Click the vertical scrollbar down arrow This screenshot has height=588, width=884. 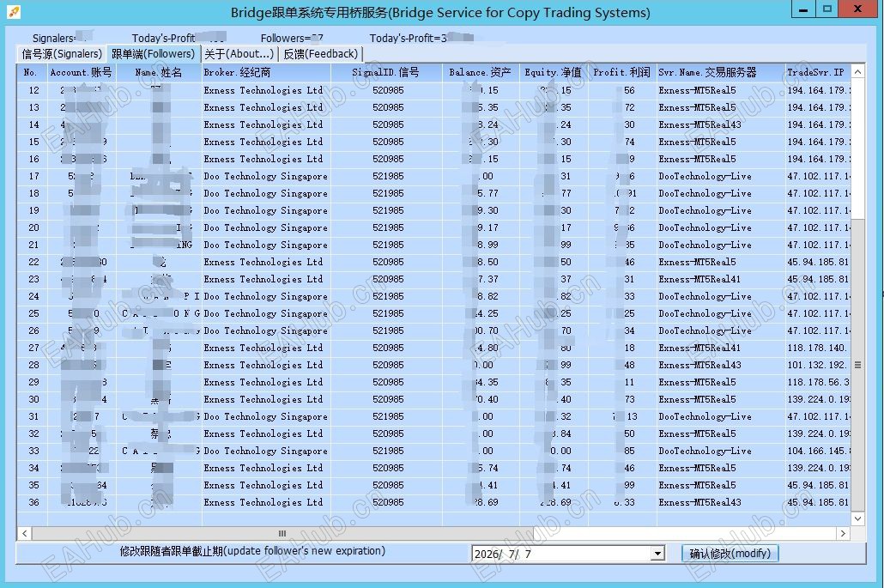click(x=857, y=518)
